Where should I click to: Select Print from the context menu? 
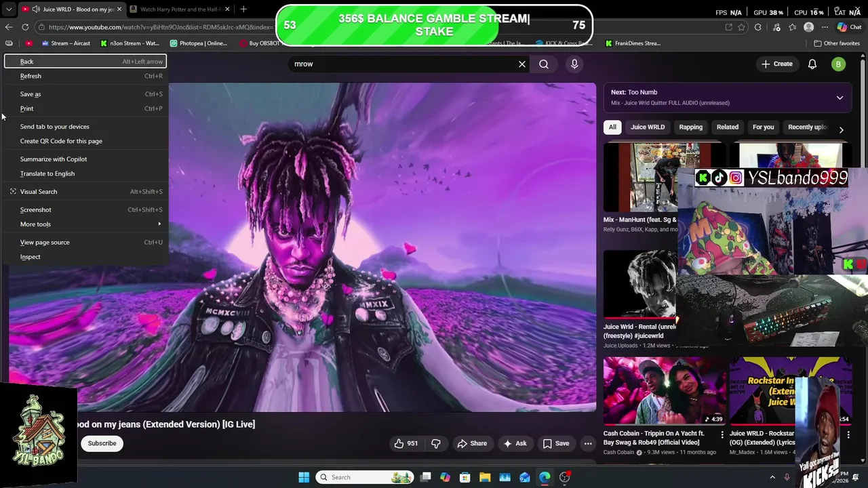[x=85, y=108]
